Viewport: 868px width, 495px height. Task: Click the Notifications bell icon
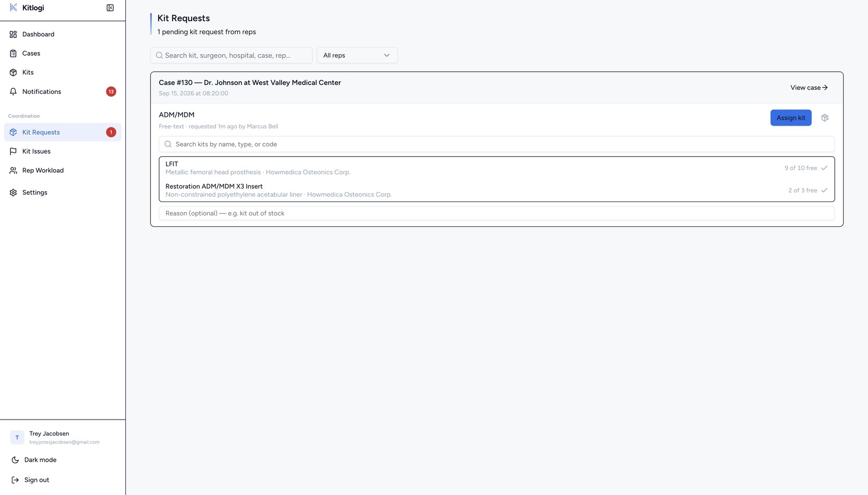(14, 92)
